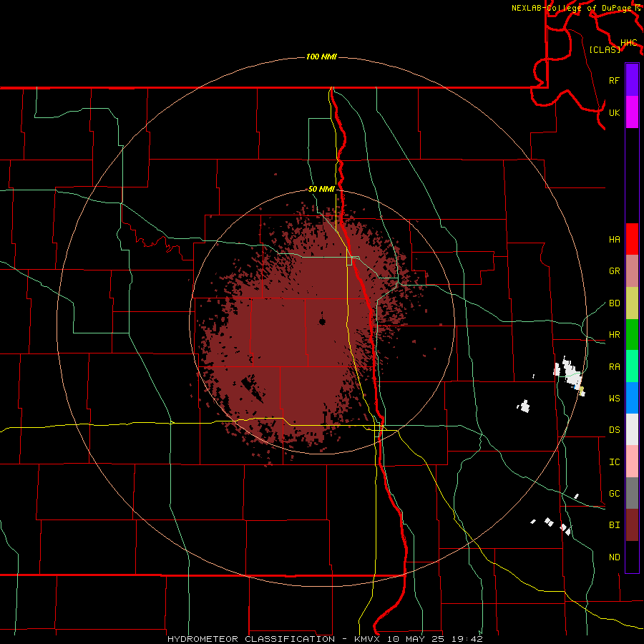This screenshot has height=644, width=644.
Task: Click the "DS" legend label
Action: point(614,430)
